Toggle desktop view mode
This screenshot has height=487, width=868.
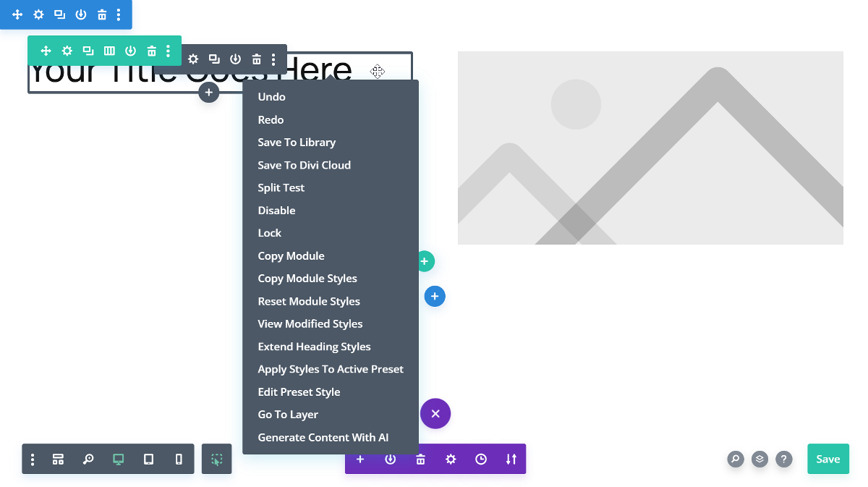(x=119, y=460)
